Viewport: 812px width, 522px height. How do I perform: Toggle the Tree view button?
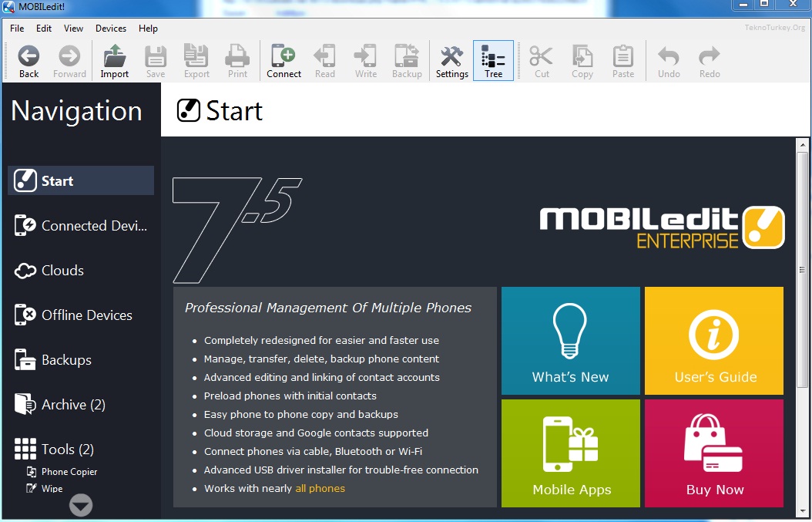493,61
